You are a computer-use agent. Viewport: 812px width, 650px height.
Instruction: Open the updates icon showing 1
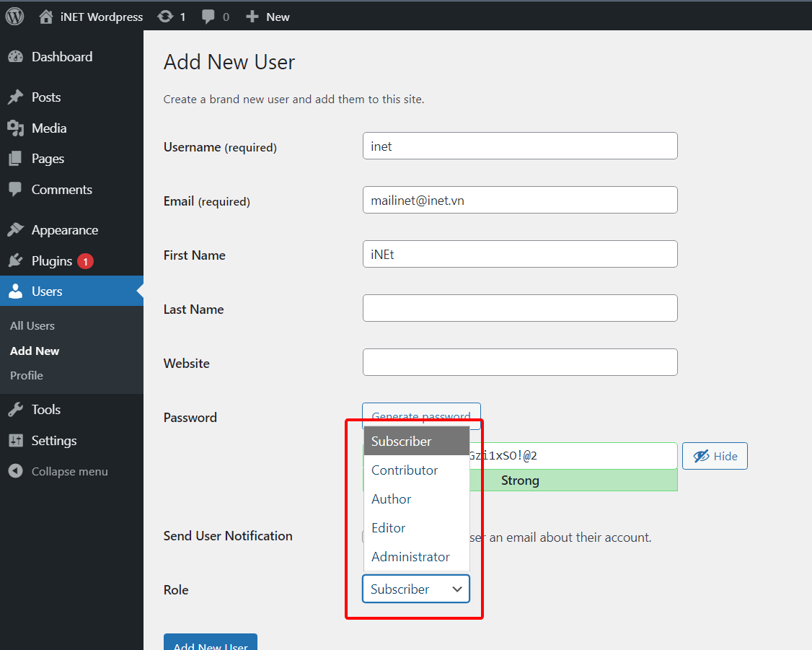pyautogui.click(x=165, y=17)
